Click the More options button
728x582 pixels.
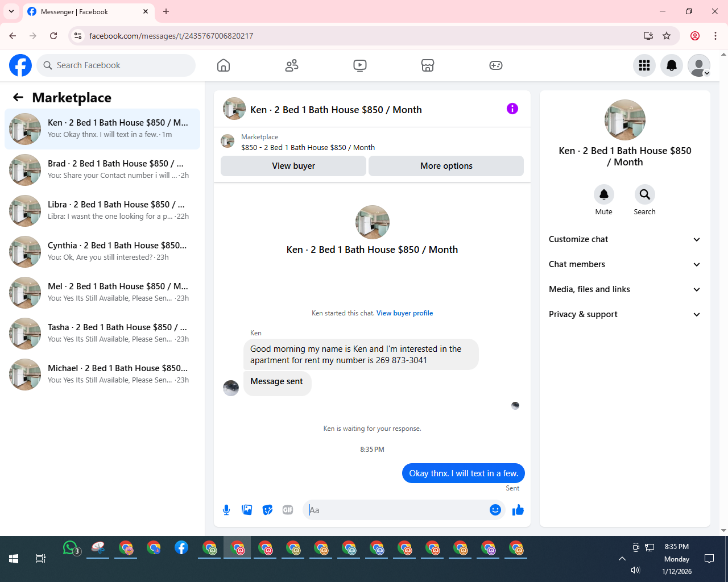pyautogui.click(x=446, y=166)
